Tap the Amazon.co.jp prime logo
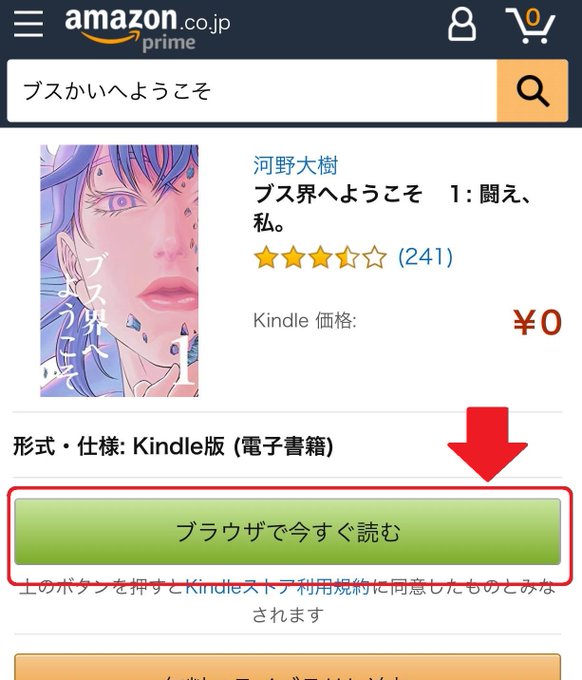This screenshot has width=582, height=680. tap(147, 29)
